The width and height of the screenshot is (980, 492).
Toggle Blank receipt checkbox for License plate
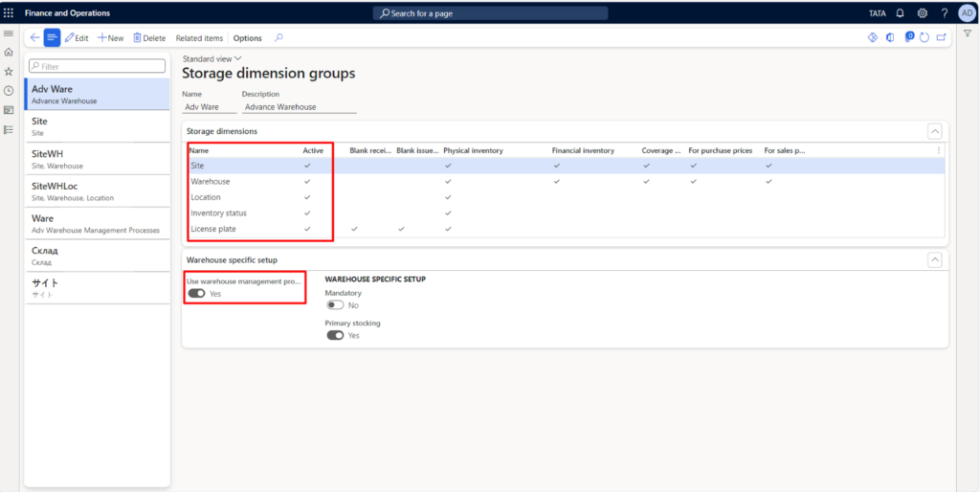pos(354,229)
